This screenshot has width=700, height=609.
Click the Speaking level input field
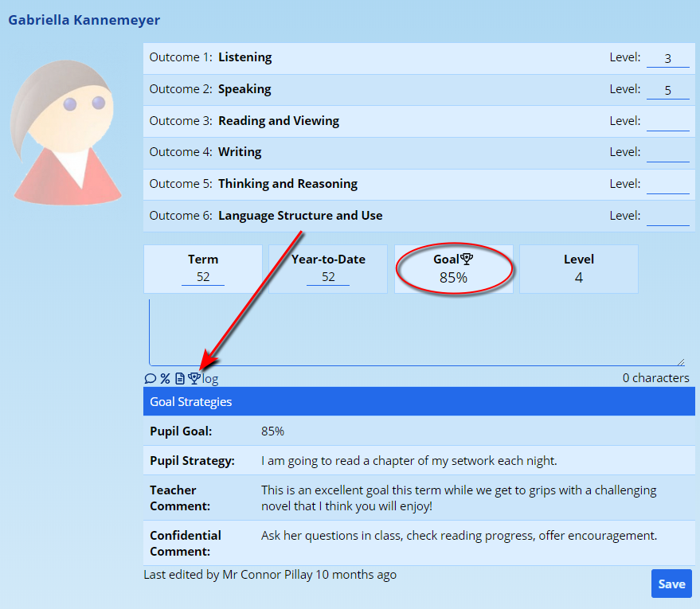[667, 90]
